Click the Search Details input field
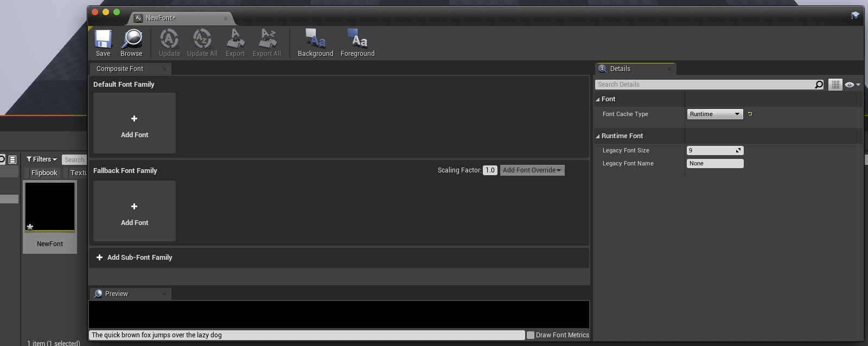This screenshot has width=868, height=346. (x=704, y=85)
